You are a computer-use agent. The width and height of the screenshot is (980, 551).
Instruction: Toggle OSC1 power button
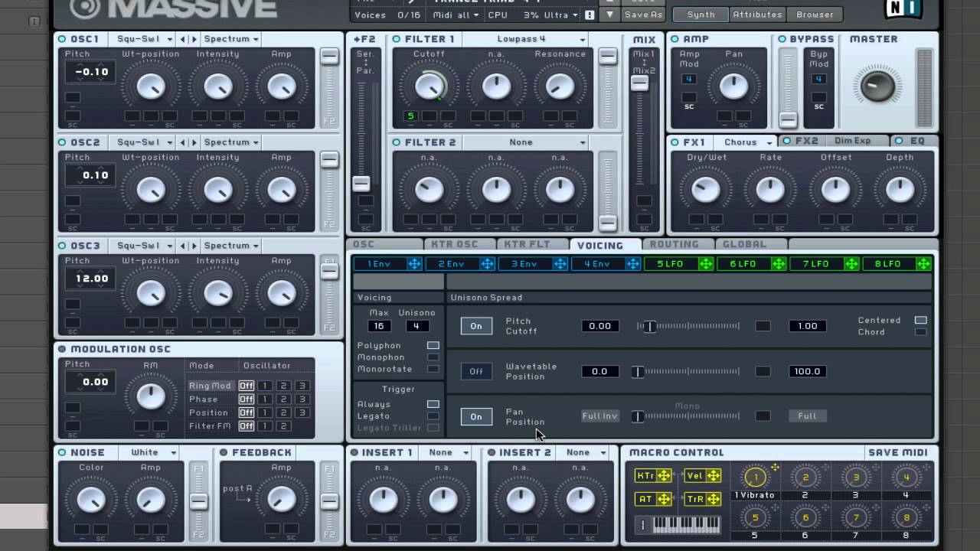(x=62, y=39)
